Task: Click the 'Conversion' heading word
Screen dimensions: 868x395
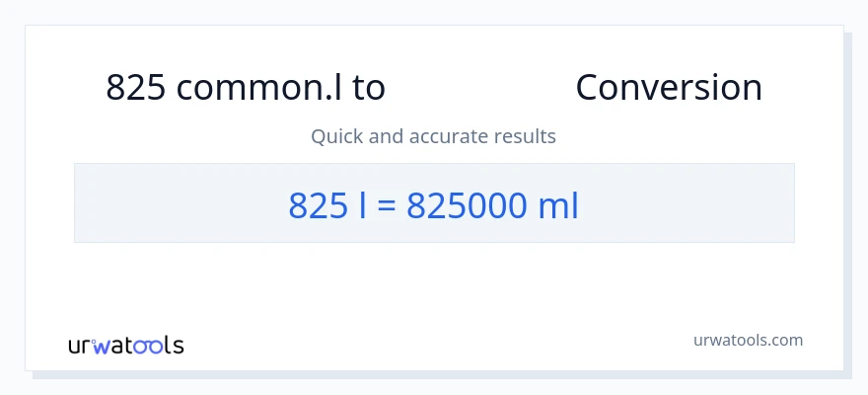Action: (669, 88)
